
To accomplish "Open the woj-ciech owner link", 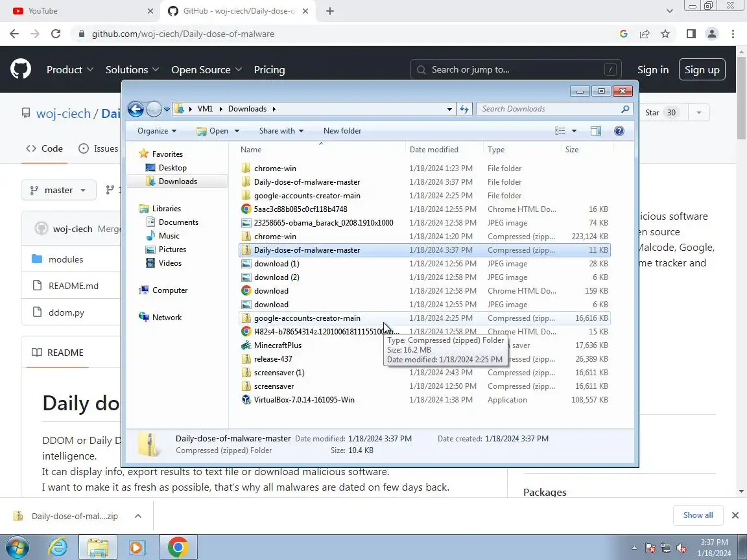I will click(x=64, y=113).
